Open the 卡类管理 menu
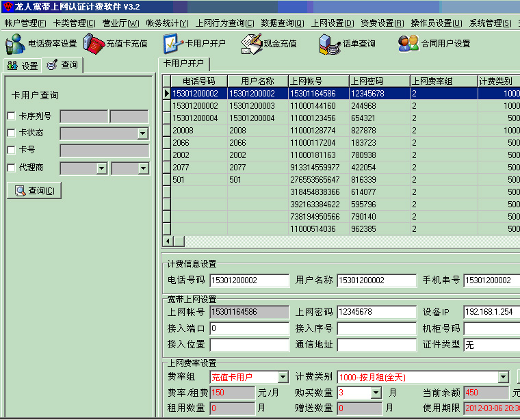 point(75,23)
